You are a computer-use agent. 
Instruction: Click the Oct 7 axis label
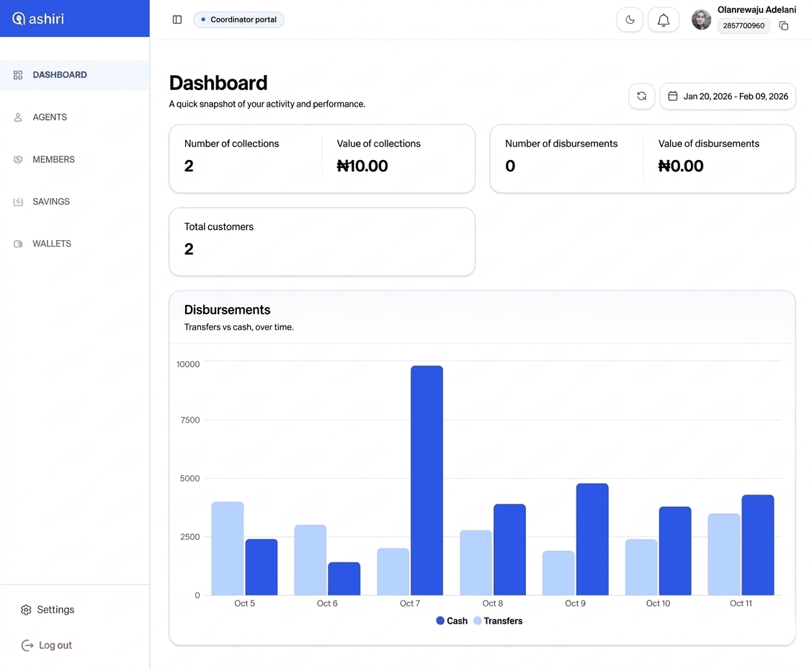410,603
